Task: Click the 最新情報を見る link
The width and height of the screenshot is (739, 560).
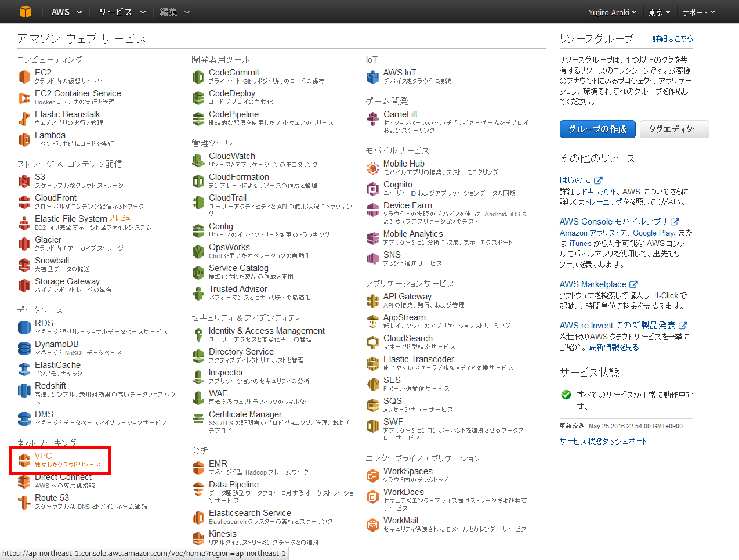Action: [x=614, y=347]
